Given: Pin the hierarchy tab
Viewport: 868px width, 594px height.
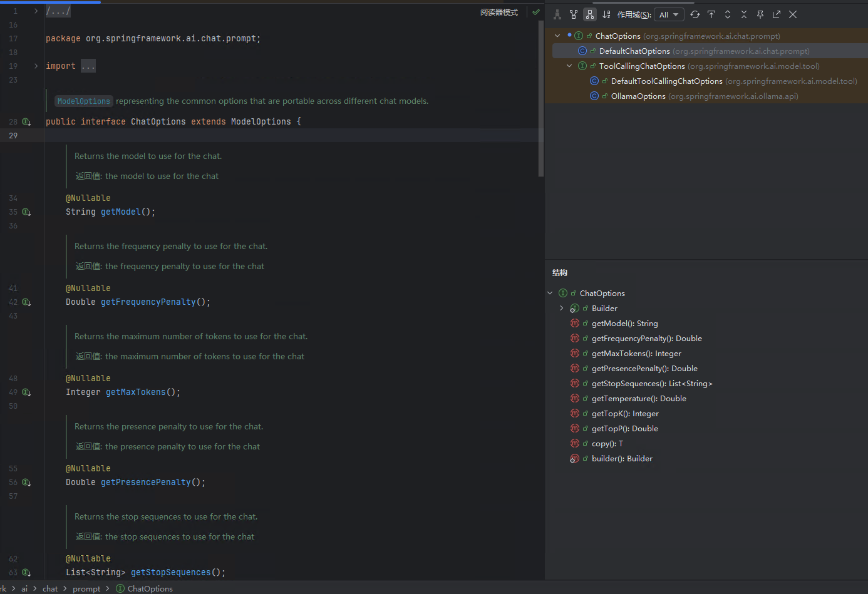Looking at the screenshot, I should click(x=760, y=14).
